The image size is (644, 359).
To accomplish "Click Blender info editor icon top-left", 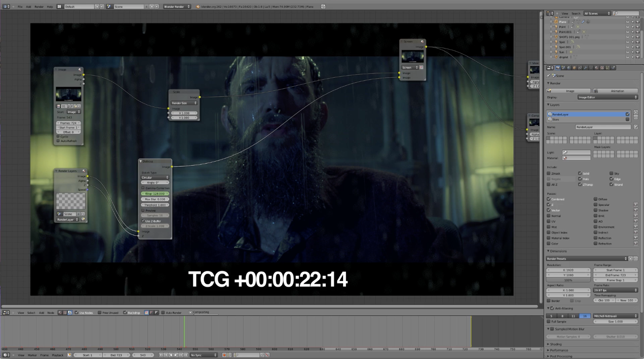I will (6, 7).
